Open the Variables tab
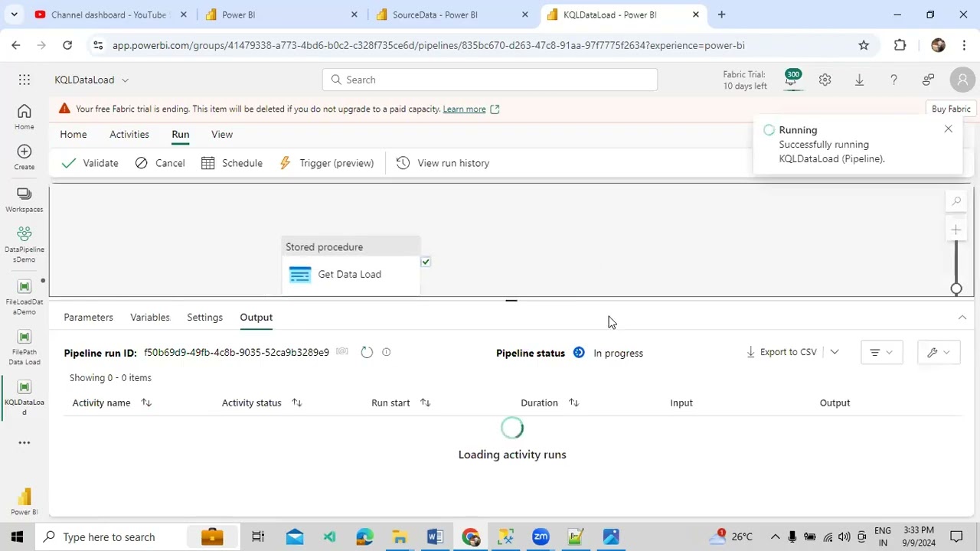 150,317
